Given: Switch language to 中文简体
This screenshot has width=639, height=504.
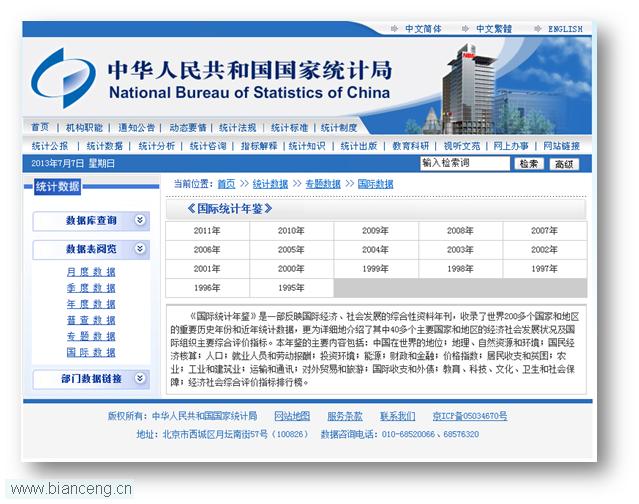Looking at the screenshot, I should 423,29.
